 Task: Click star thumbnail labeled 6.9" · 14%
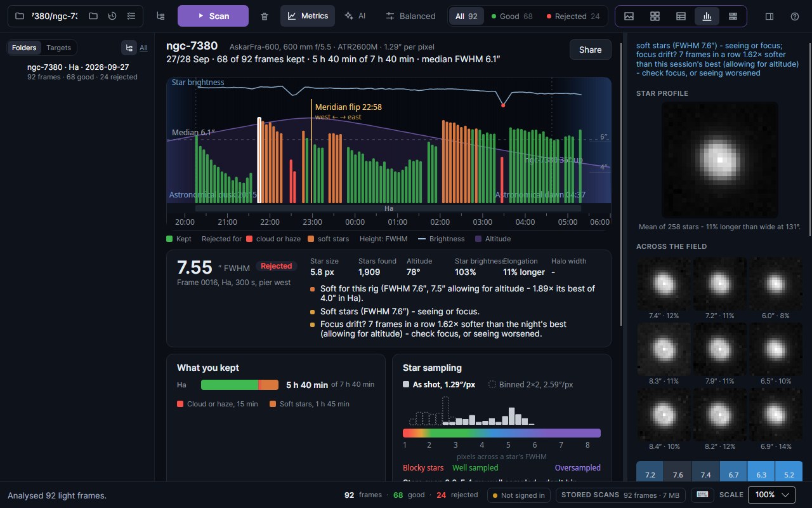pos(775,415)
